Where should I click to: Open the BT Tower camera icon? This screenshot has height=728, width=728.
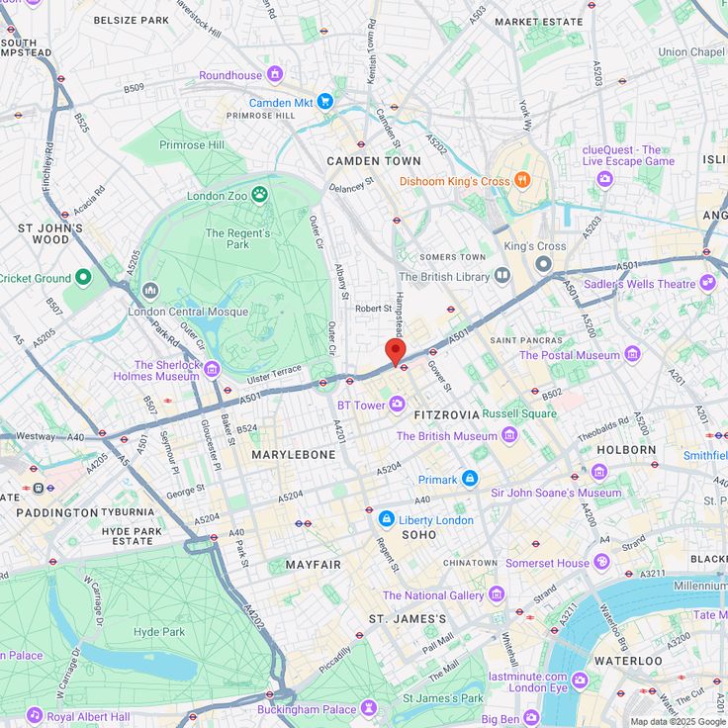tap(397, 405)
